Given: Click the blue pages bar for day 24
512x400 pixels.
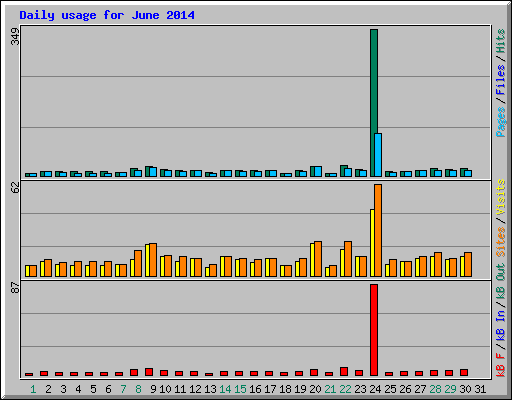Looking at the screenshot, I should point(378,155).
